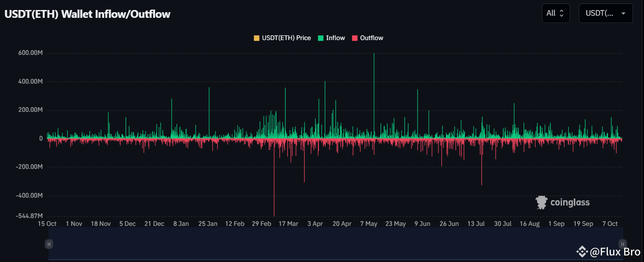Click the Binance diamond logo icon

[582, 252]
